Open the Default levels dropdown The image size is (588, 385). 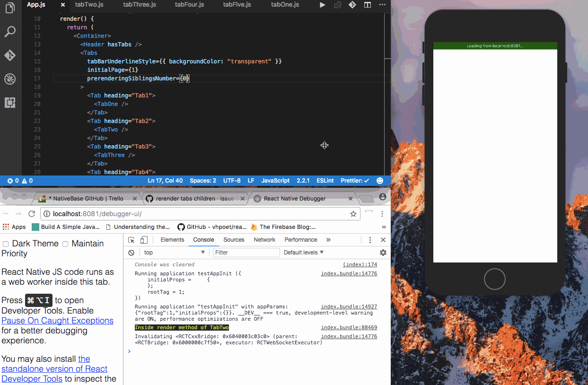point(303,252)
